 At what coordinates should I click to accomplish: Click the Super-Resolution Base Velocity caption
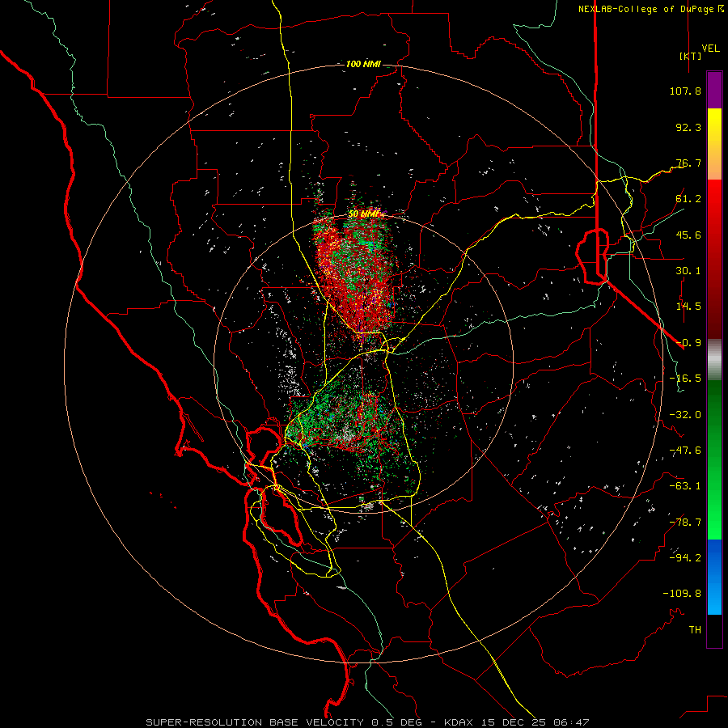[368, 722]
